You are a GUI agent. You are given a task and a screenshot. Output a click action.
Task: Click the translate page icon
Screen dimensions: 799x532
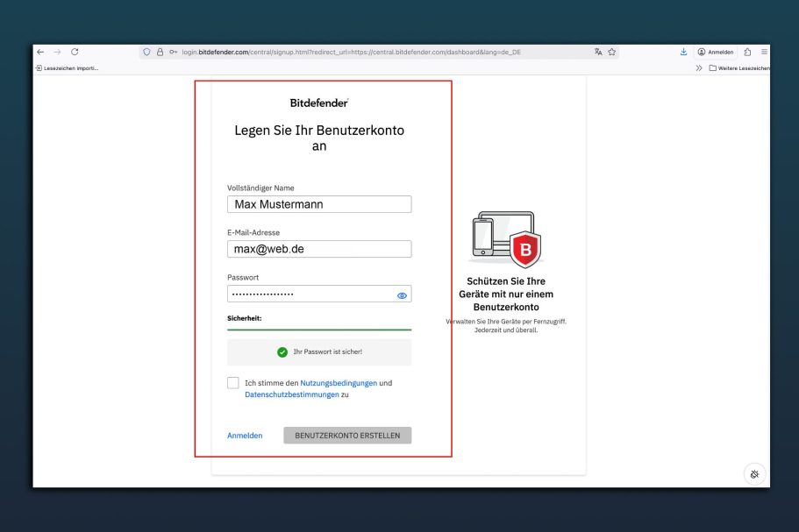tap(598, 52)
